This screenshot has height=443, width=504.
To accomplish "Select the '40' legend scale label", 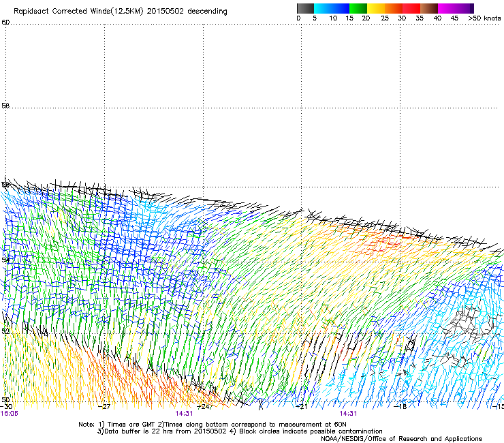I will coord(437,18).
